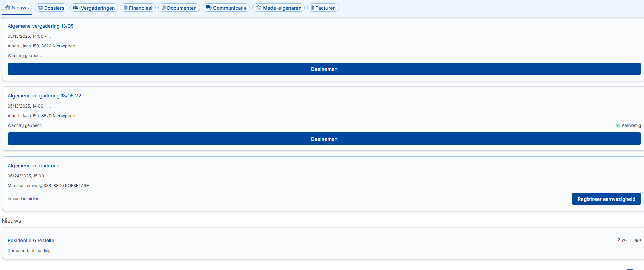
Task: Select the Documenten tab
Action: (x=179, y=8)
